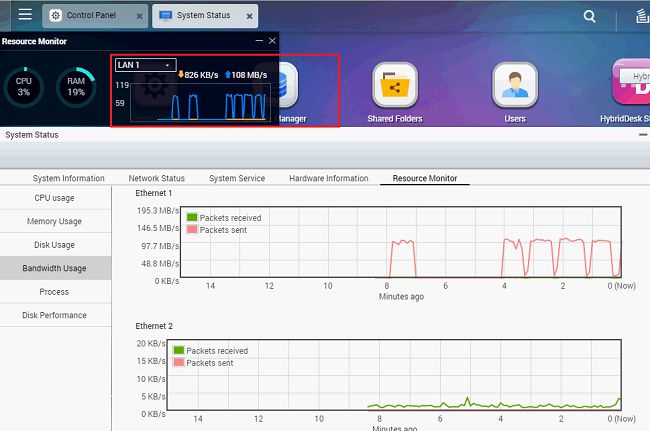650x431 pixels.
Task: Minimize the System Status window
Action: pyautogui.click(x=643, y=135)
